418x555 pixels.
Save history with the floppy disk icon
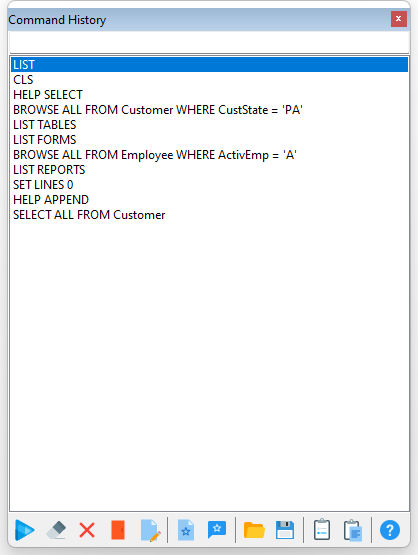click(x=285, y=530)
